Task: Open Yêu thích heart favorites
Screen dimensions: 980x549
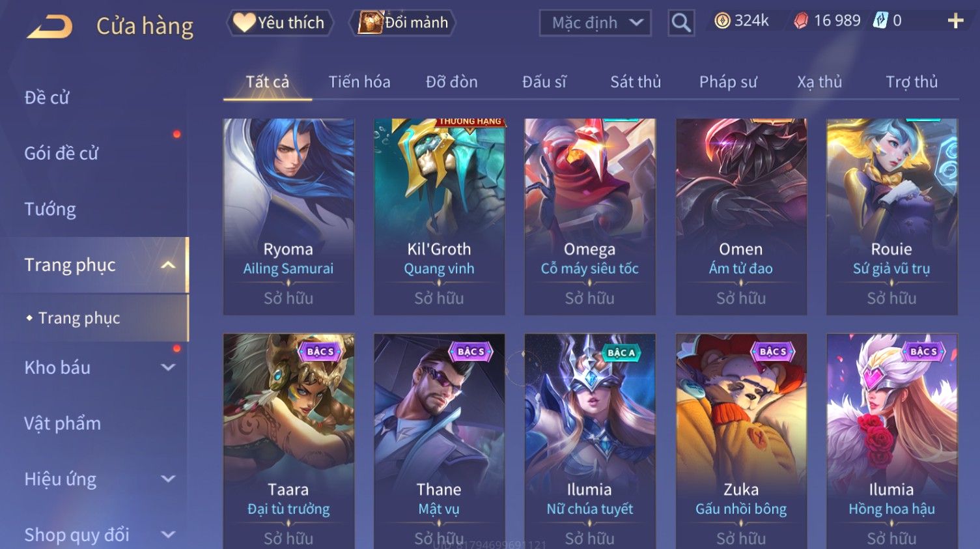Action: coord(280,23)
